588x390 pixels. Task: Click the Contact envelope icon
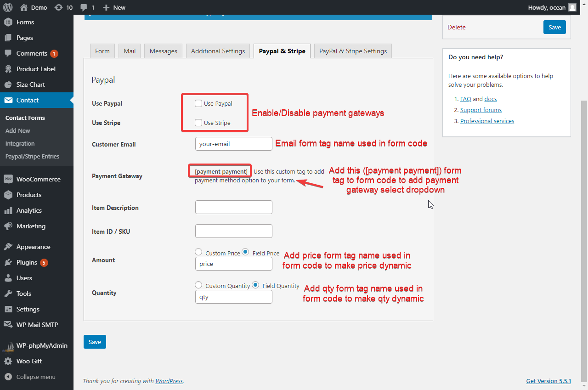8,100
